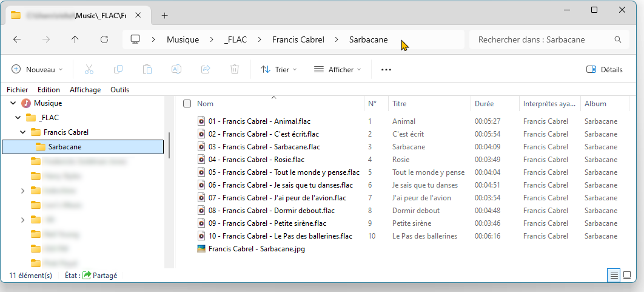Expand chevron after Francis Cabrel in address bar
Viewport: 644px width, 292px height.
(x=337, y=40)
